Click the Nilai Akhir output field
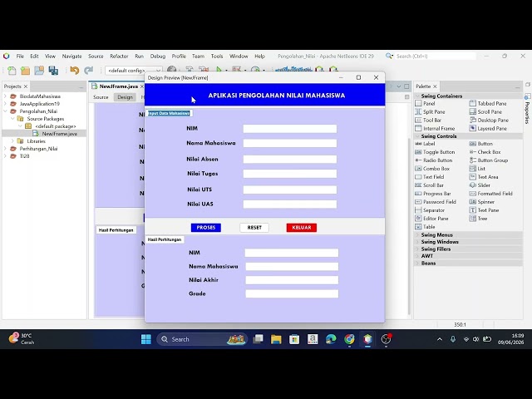Screen dimensions: 532x399 (292, 280)
